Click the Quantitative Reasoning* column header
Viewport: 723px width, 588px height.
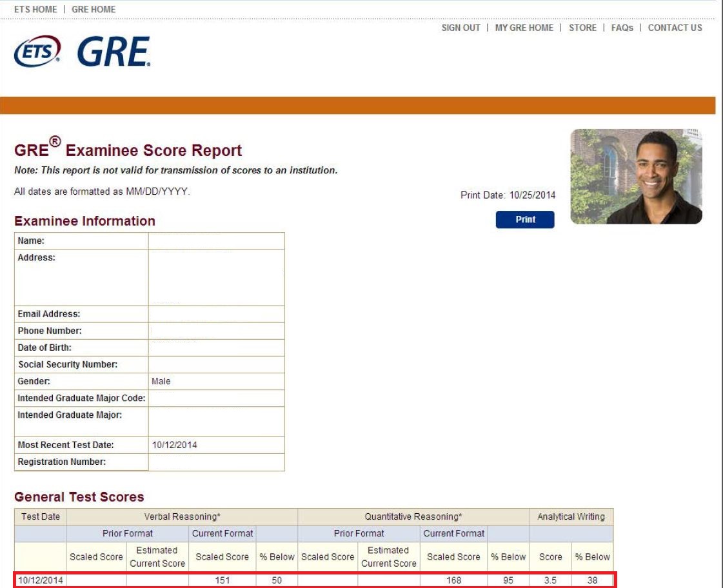tap(413, 516)
